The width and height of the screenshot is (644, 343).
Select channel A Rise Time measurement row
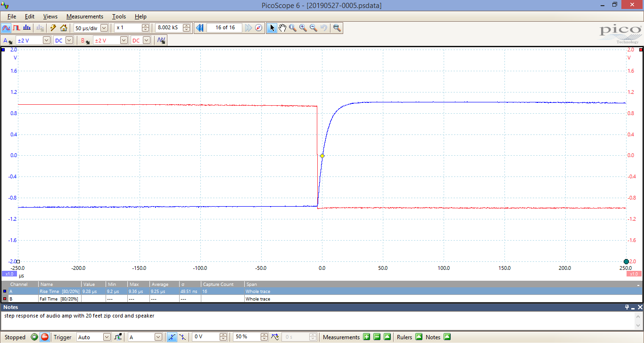pyautogui.click(x=322, y=292)
